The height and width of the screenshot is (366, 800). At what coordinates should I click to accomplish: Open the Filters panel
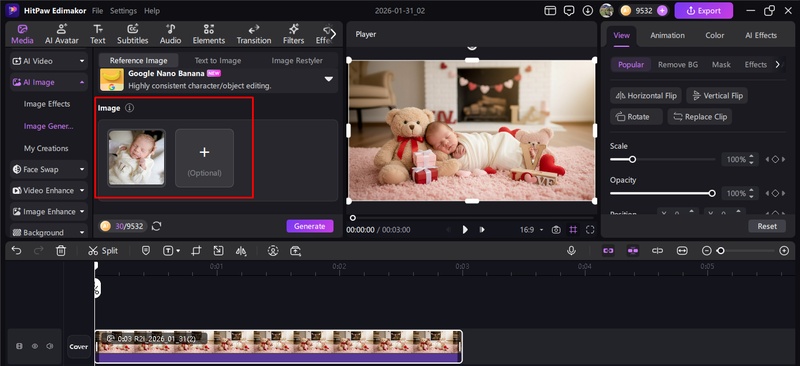click(293, 34)
